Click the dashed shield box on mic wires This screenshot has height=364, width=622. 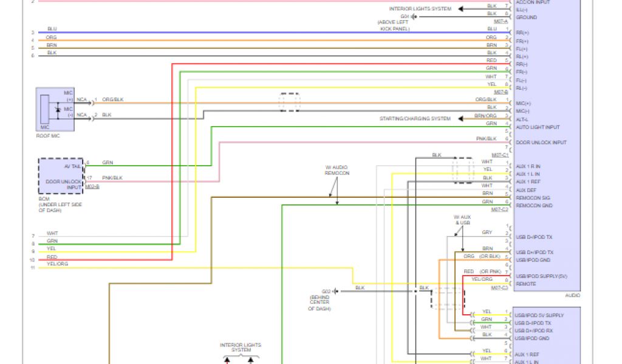[x=289, y=102]
